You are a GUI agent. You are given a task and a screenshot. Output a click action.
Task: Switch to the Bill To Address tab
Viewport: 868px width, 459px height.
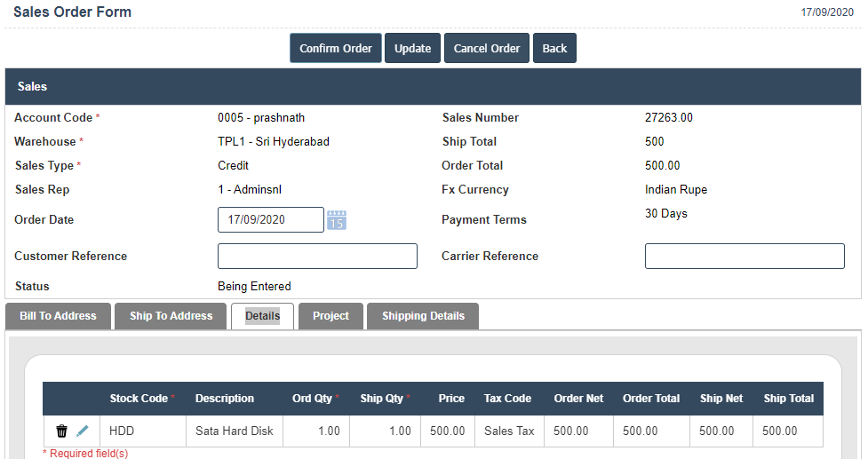(x=58, y=316)
